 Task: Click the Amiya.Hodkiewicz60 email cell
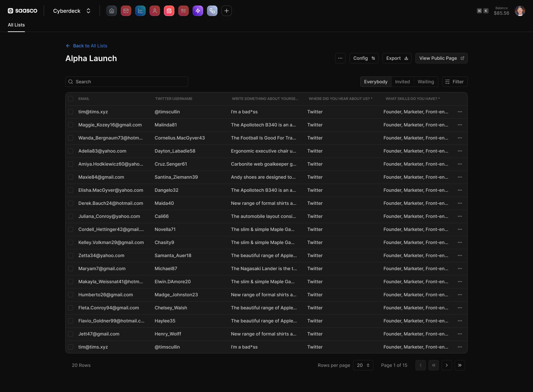[x=111, y=164]
